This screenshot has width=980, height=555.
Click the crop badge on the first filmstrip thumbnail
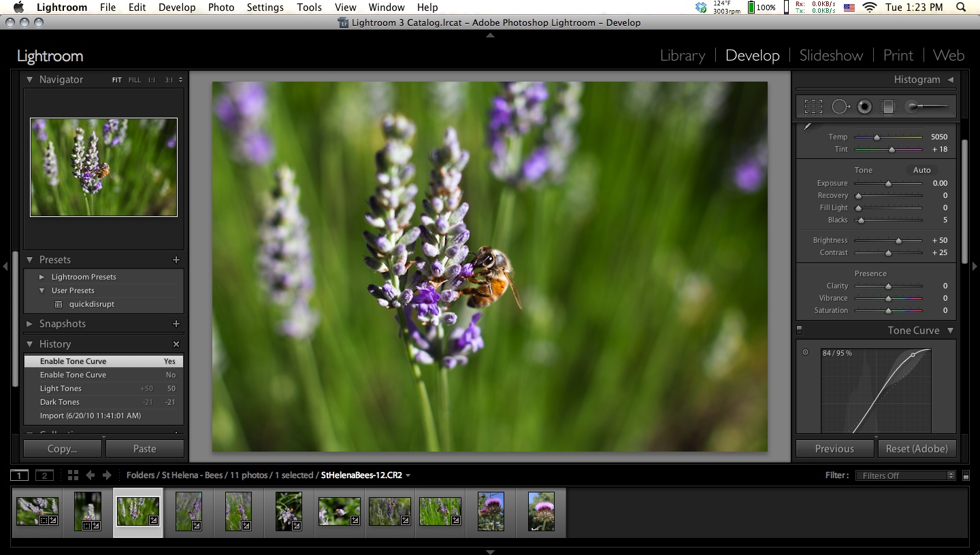[x=44, y=520]
